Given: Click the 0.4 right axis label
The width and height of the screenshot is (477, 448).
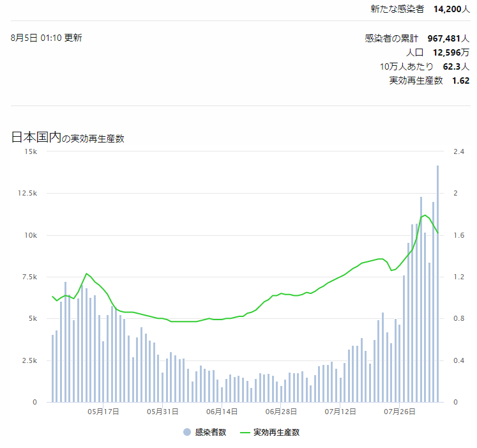Looking at the screenshot, I should pyautogui.click(x=458, y=360).
